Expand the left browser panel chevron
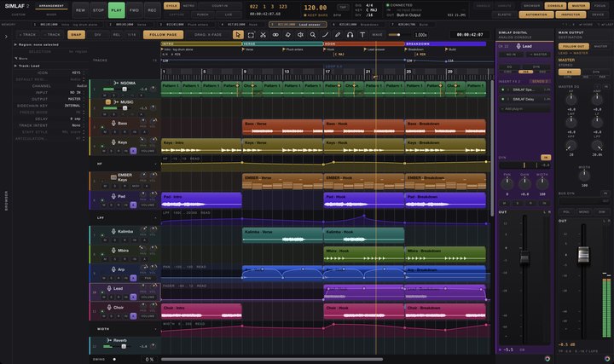The width and height of the screenshot is (614, 364). coord(6,37)
